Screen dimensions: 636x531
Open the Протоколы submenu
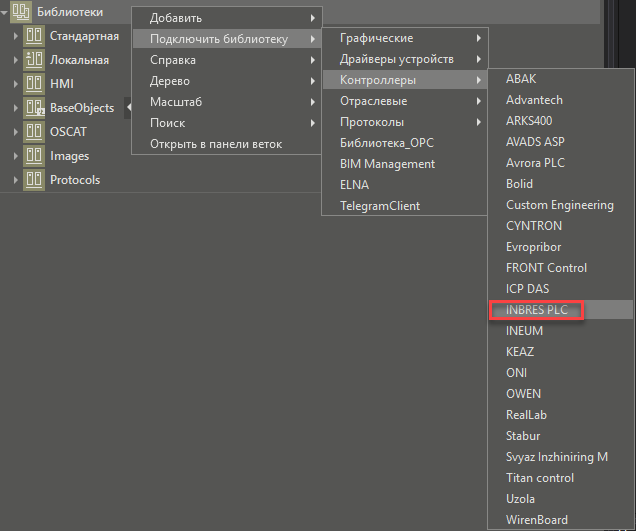(405, 122)
